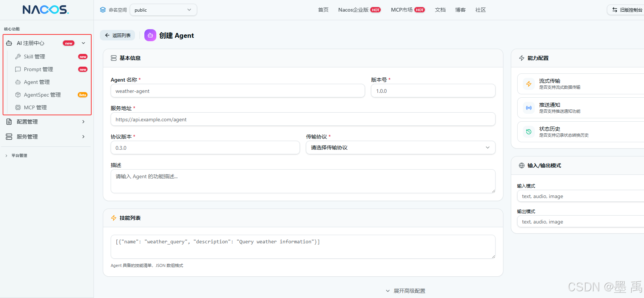Screen dimensions: 644x298
Task: Click the 流式传输 lightning icon
Action: tap(529, 84)
